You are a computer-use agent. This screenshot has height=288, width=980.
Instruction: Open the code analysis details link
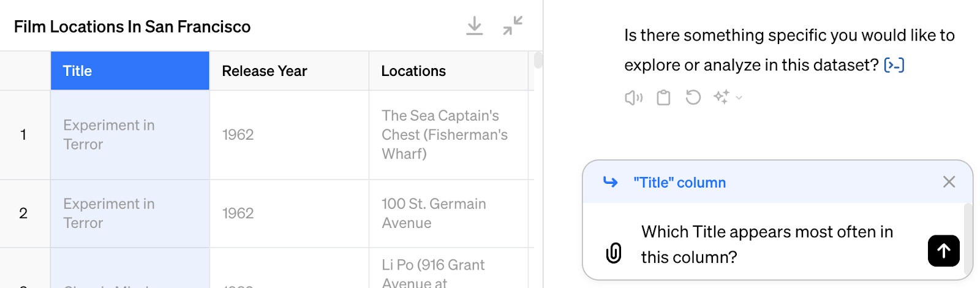coord(894,65)
